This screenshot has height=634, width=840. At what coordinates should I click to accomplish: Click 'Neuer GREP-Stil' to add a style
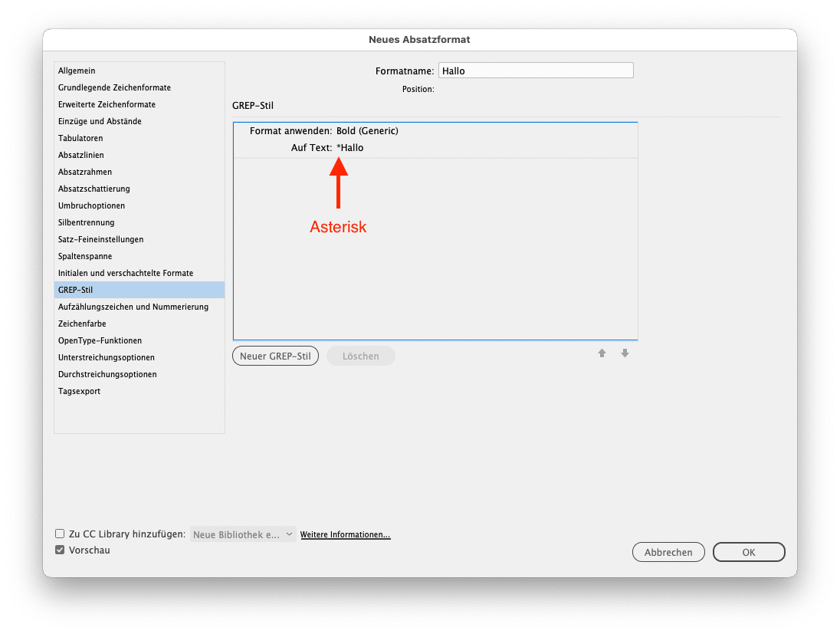tap(275, 356)
